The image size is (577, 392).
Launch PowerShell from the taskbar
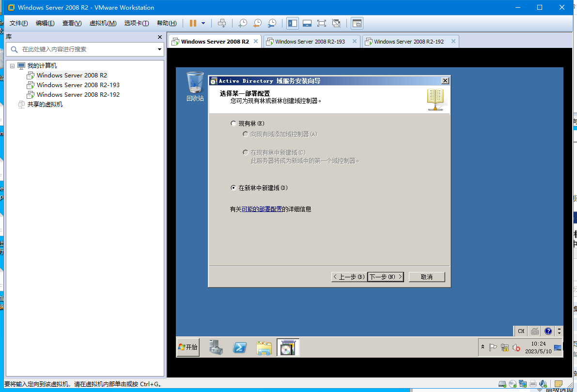tap(240, 347)
